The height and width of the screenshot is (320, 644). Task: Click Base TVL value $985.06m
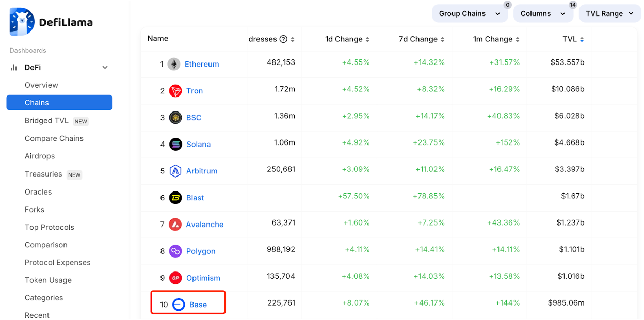coord(566,302)
